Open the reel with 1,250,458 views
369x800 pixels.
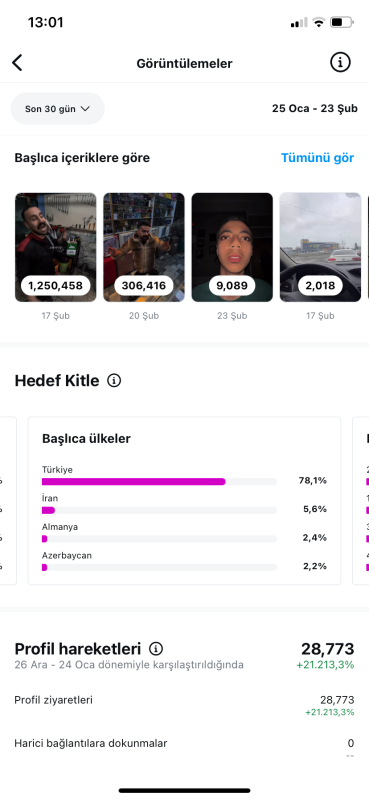coord(56,247)
